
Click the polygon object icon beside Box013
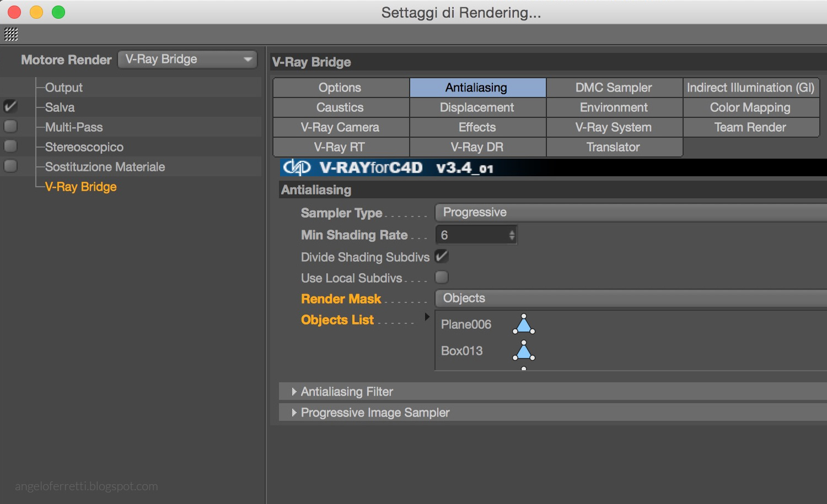(524, 350)
